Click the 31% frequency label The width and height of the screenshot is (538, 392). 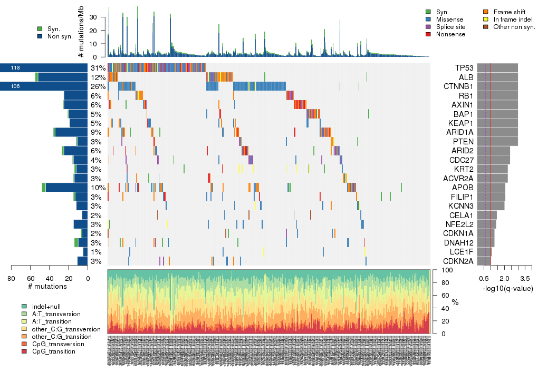point(98,68)
